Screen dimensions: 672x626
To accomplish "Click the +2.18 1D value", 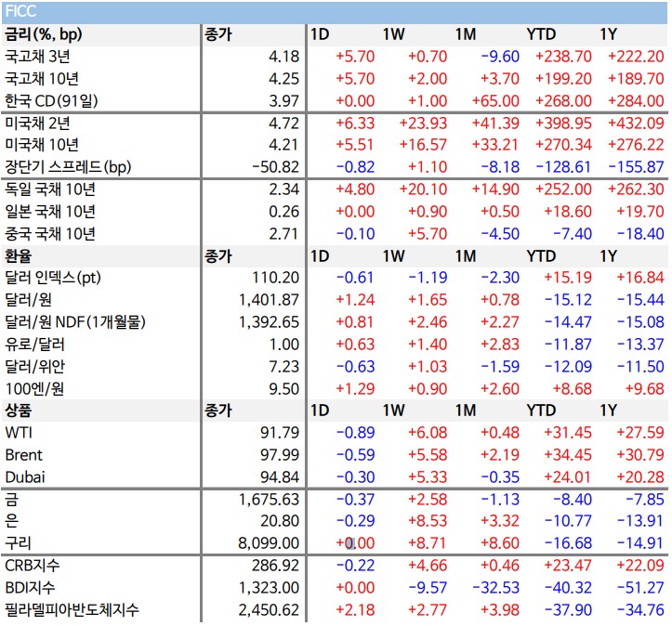I will (355, 609).
